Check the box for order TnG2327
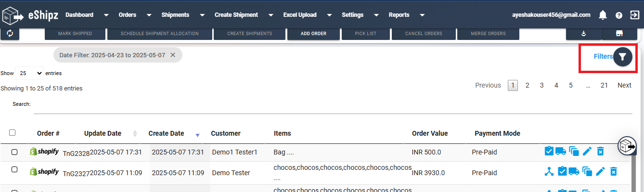The image size is (644, 192). 14,169
